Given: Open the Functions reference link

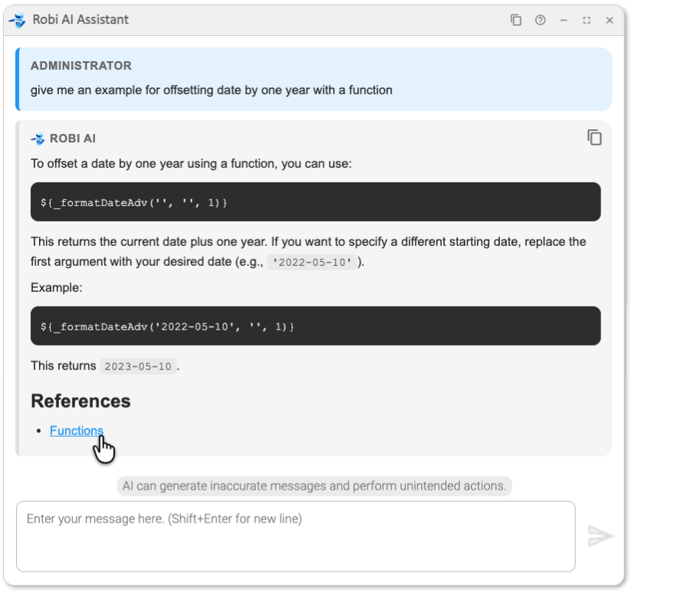Looking at the screenshot, I should coord(76,431).
